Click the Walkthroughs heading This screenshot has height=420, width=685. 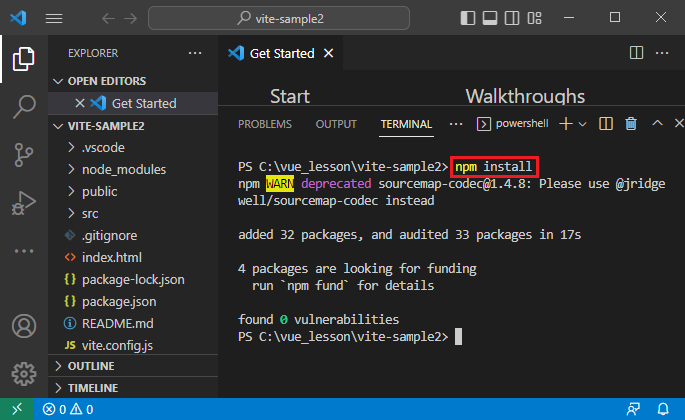click(x=525, y=96)
